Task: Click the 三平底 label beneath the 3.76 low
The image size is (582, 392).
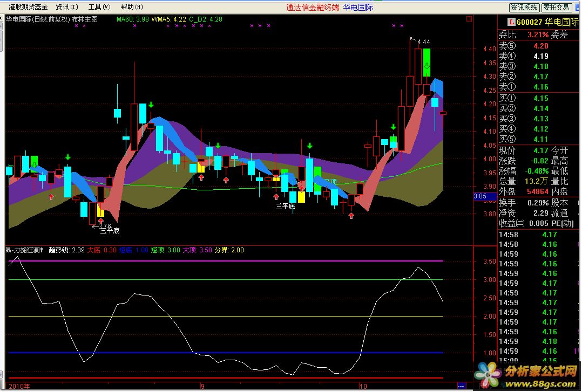Action: [110, 231]
